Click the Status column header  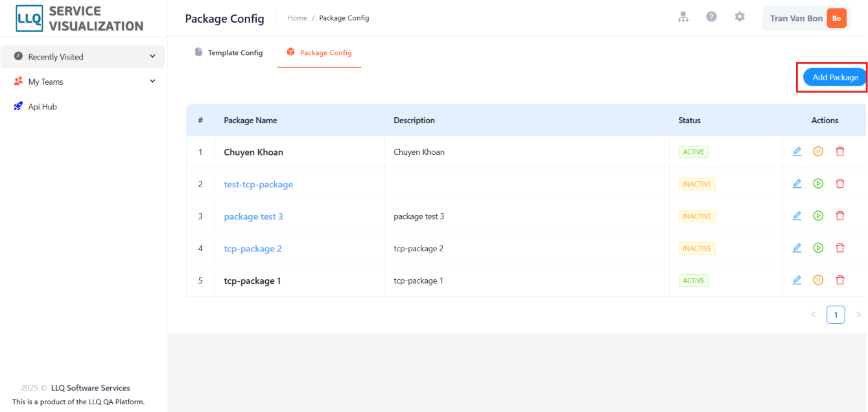pos(690,120)
